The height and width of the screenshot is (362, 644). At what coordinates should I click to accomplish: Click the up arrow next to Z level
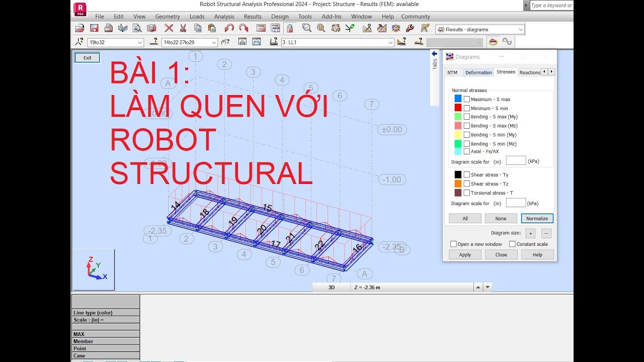click(x=478, y=288)
